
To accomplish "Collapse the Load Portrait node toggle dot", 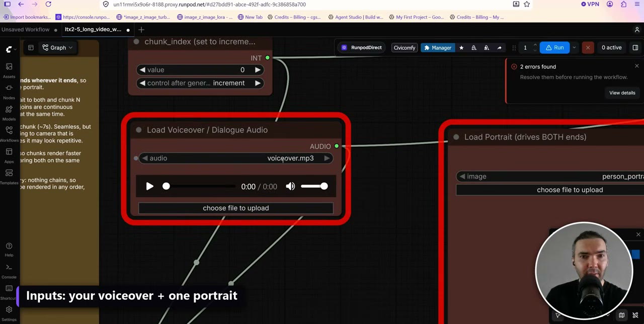I will 456,137.
